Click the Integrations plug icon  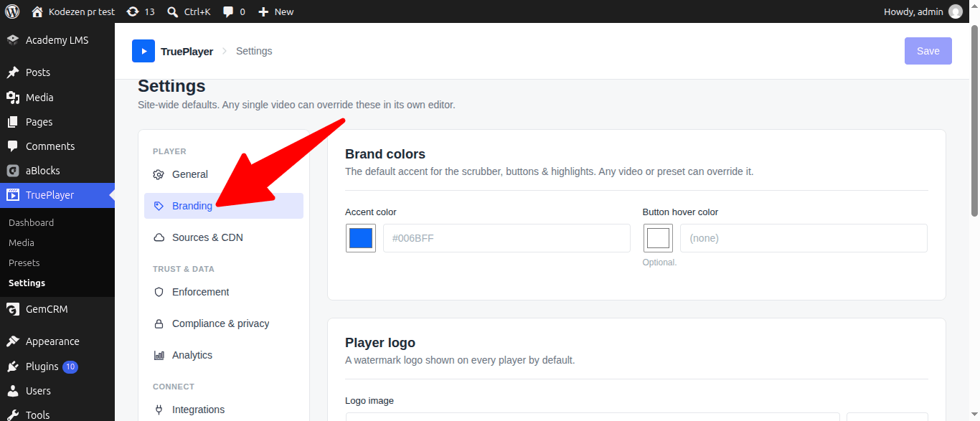[x=159, y=410]
